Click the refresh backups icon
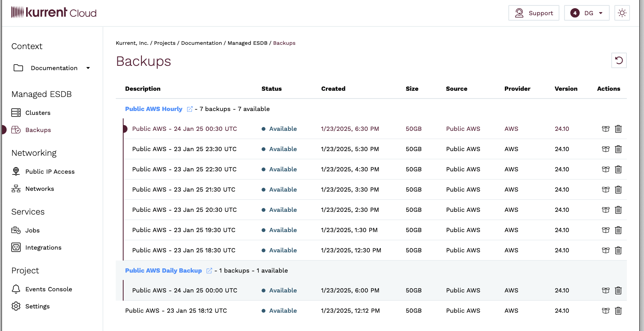 click(619, 60)
